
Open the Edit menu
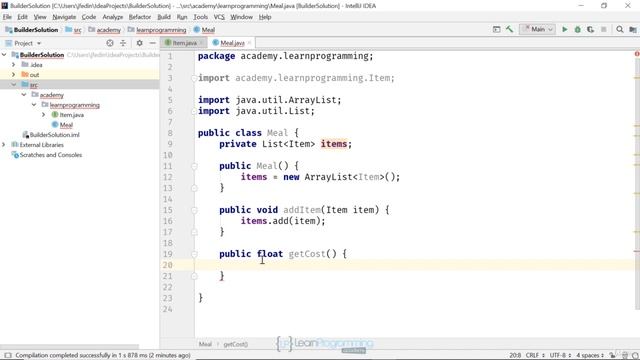pos(22,17)
